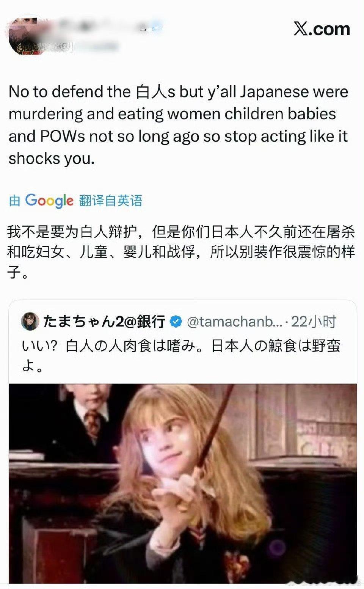Click the X.com logo in the header
The width and height of the screenshot is (364, 589).
tap(322, 29)
